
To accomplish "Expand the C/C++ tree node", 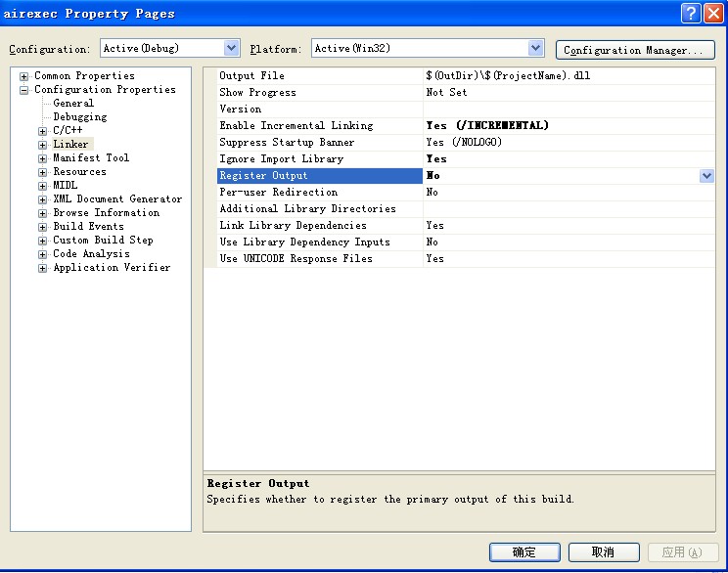I will click(42, 131).
